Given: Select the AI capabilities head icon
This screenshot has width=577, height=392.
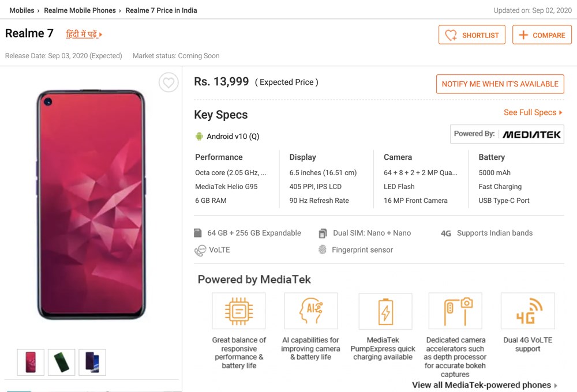Looking at the screenshot, I should tap(310, 310).
